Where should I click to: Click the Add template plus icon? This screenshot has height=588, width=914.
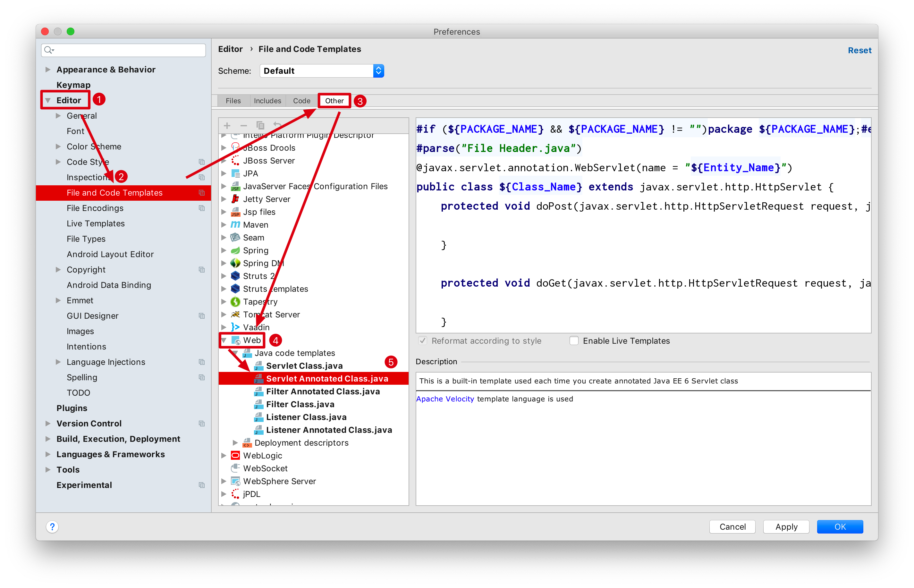(227, 126)
